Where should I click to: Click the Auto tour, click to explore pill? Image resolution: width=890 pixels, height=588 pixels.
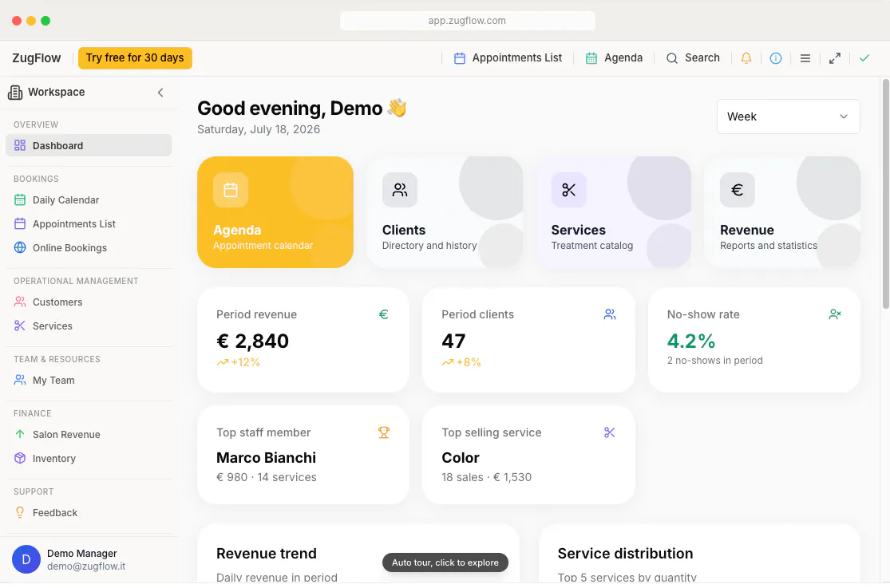point(445,562)
